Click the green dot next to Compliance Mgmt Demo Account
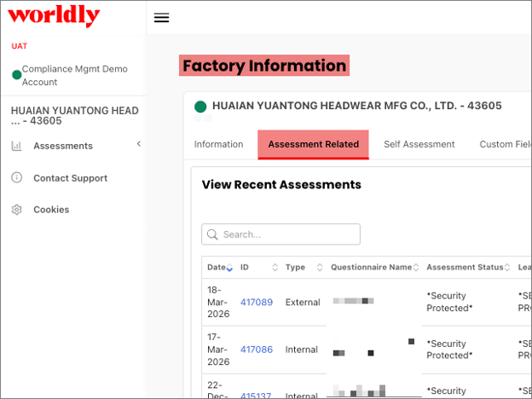The height and width of the screenshot is (399, 532). click(17, 75)
